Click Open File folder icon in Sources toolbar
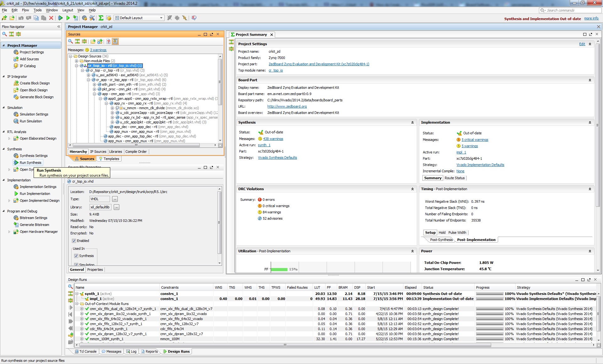Viewport: 603px width, 364px height. coord(93,41)
